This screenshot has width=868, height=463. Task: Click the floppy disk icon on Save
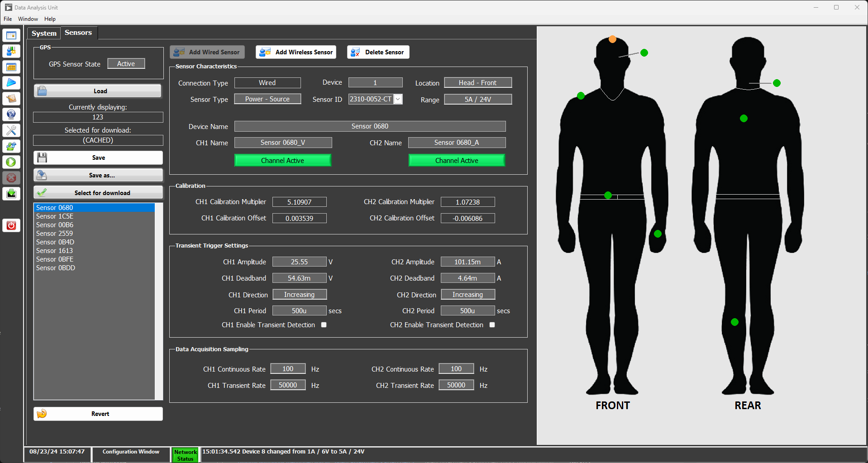tap(42, 158)
